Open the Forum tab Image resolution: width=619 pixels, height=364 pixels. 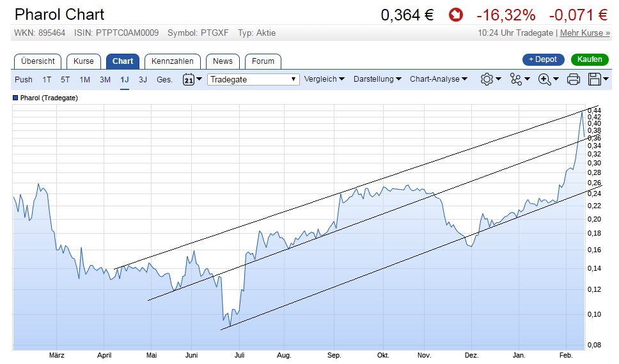coord(263,61)
